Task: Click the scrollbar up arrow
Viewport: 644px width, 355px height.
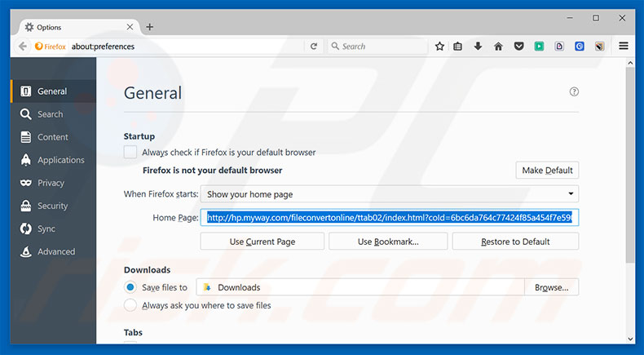Action: pyautogui.click(x=630, y=63)
